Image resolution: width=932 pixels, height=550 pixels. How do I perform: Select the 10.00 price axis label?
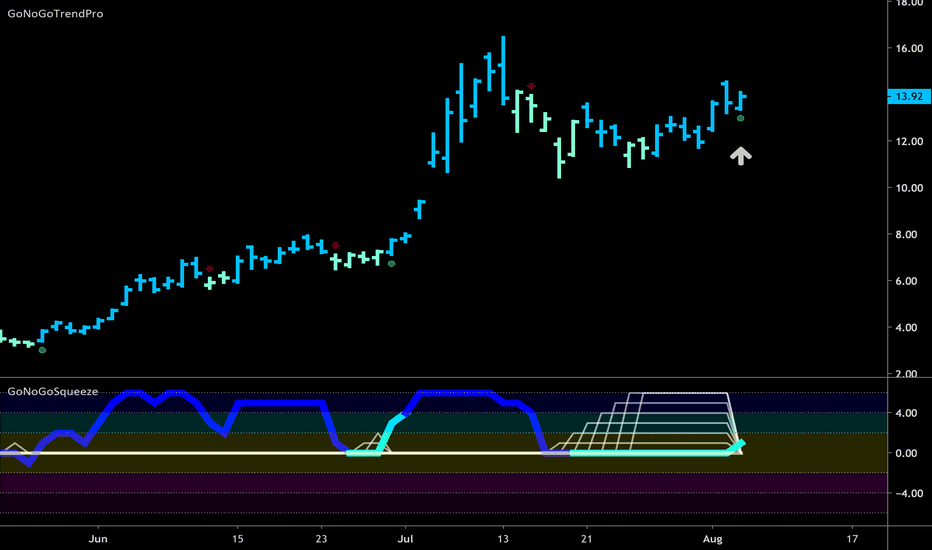coord(909,188)
